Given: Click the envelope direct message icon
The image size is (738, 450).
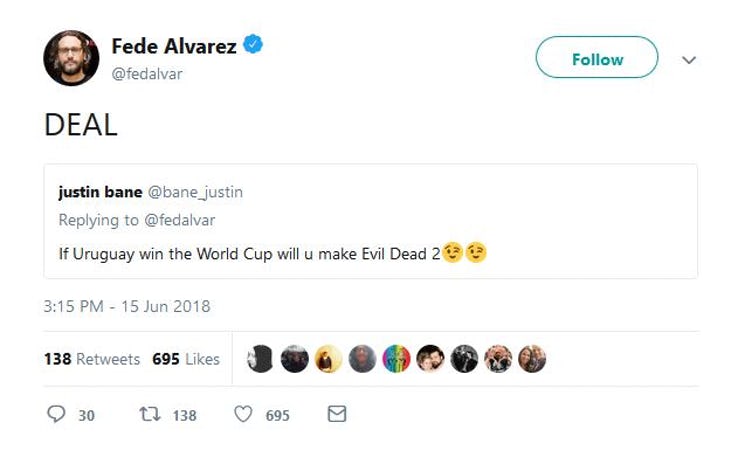Looking at the screenshot, I should coord(337,414).
